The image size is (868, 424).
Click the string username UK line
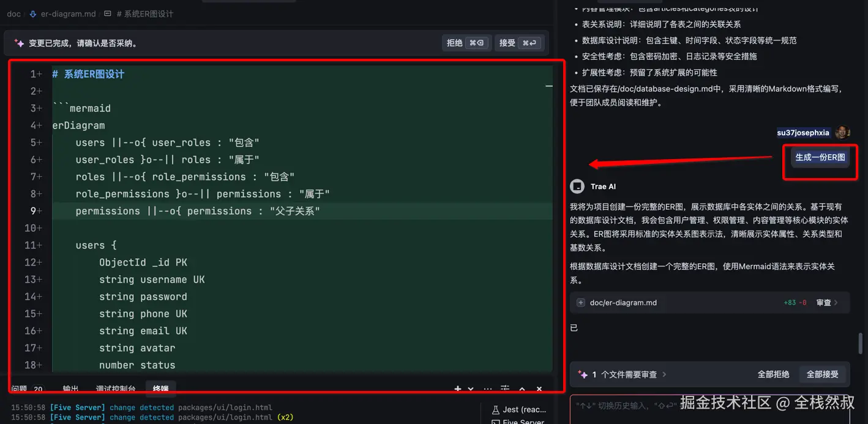pos(152,280)
